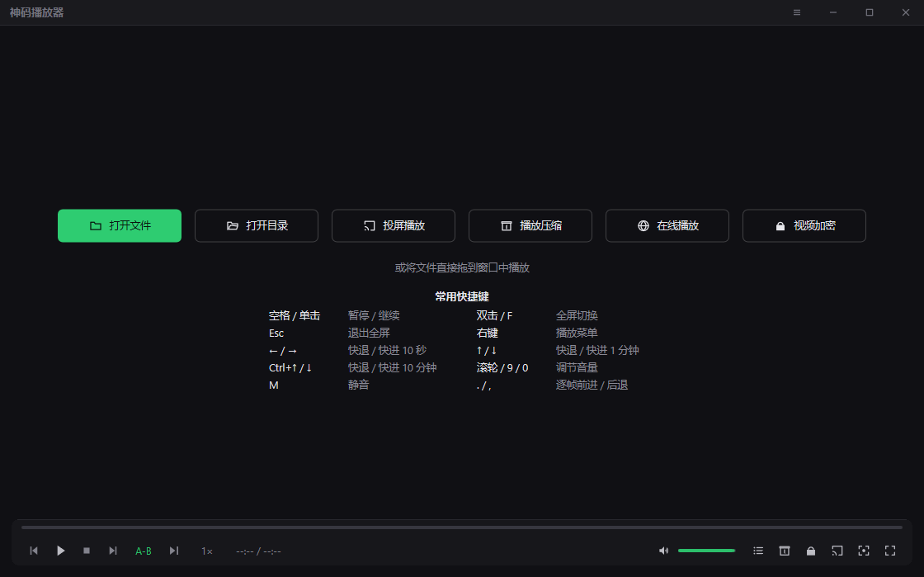Click the 空格 / 单击 shortcut label
The height and width of the screenshot is (577, 924).
(x=295, y=316)
